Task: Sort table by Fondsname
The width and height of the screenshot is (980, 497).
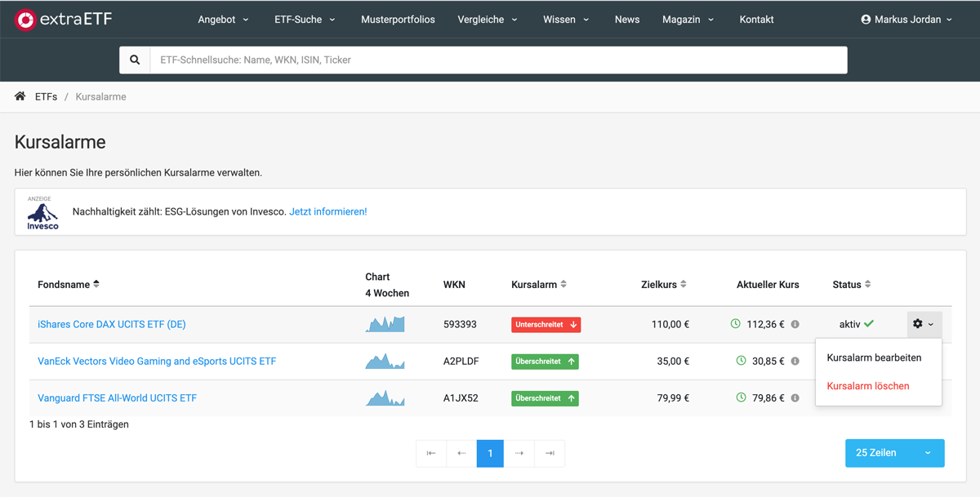Action: click(69, 284)
